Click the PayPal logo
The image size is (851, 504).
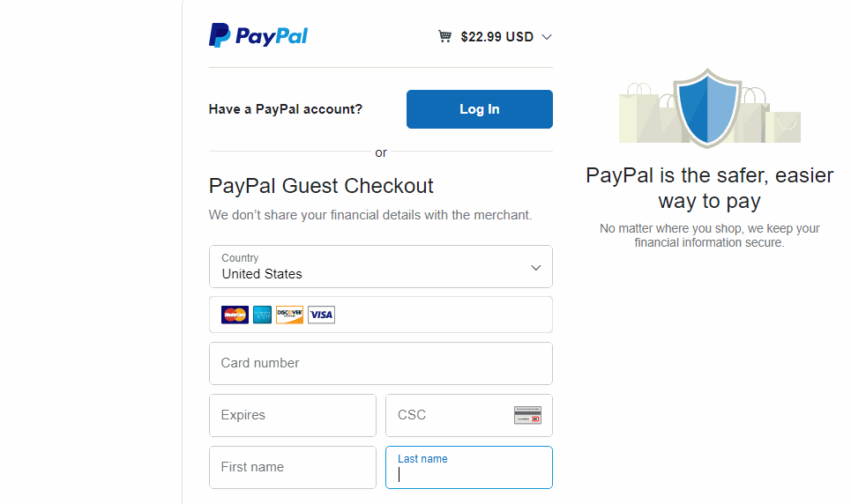(x=258, y=36)
